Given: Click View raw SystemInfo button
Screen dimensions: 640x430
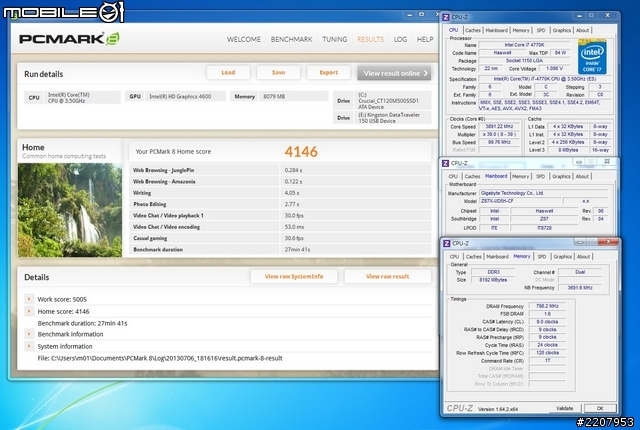Looking at the screenshot, I should coord(294,277).
